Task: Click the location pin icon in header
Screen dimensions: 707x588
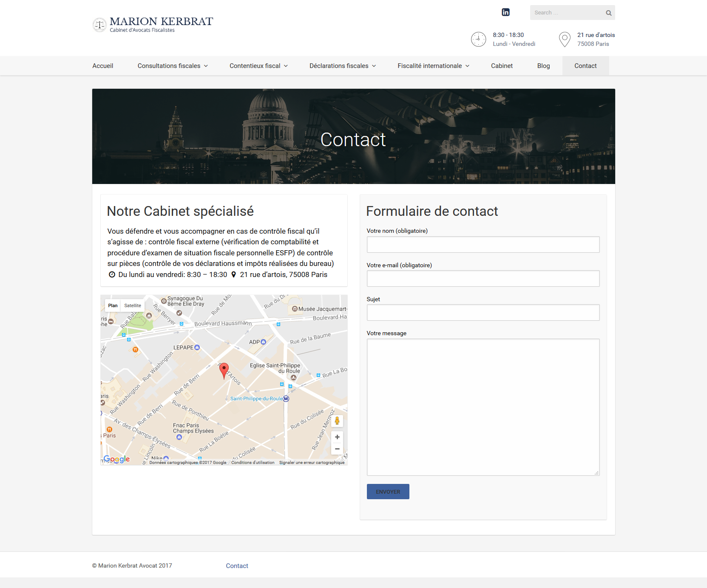Action: pos(565,40)
